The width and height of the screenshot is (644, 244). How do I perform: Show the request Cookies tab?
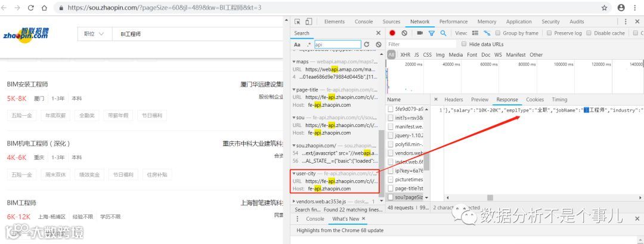(x=535, y=100)
